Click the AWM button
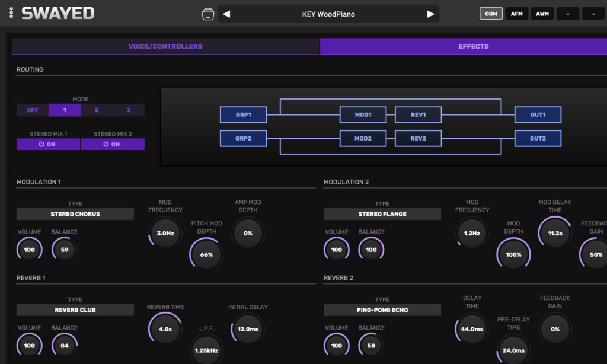Screen dimensions: 607x364 click(542, 14)
